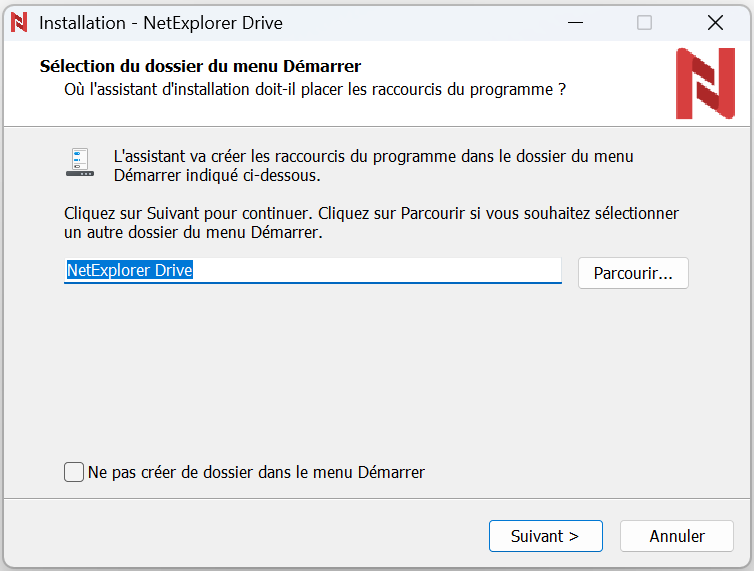
Task: Enable "Ne pas créer de dossier" checkbox
Action: coord(74,472)
